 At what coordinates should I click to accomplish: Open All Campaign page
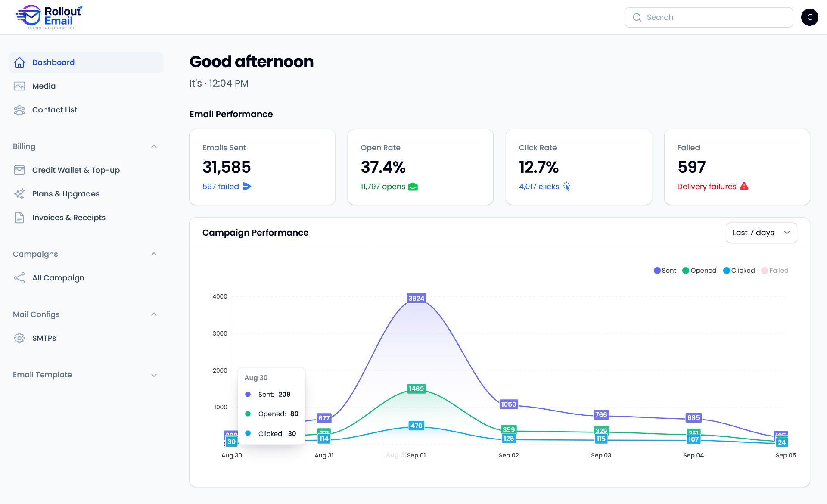(86, 278)
